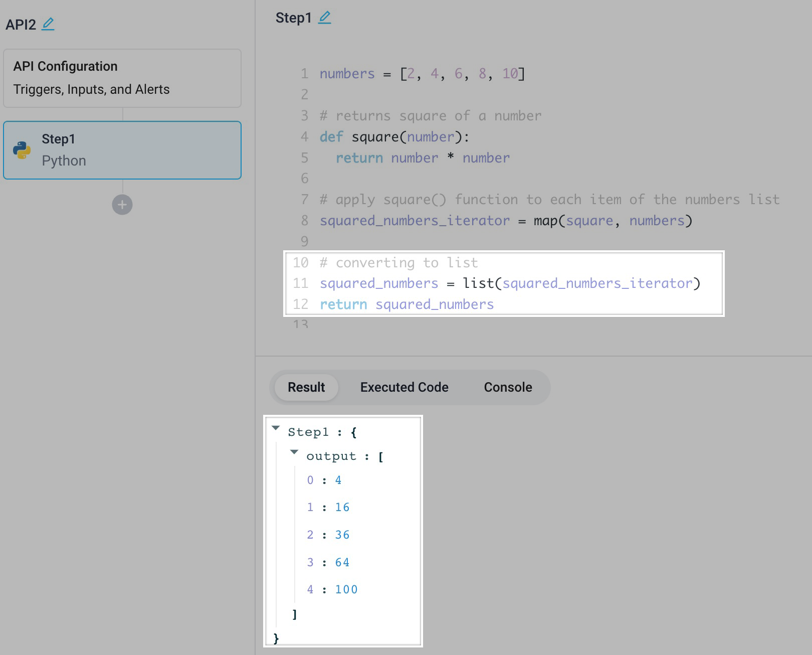Switch to the Executed Code tab
This screenshot has width=812, height=655.
tap(403, 387)
